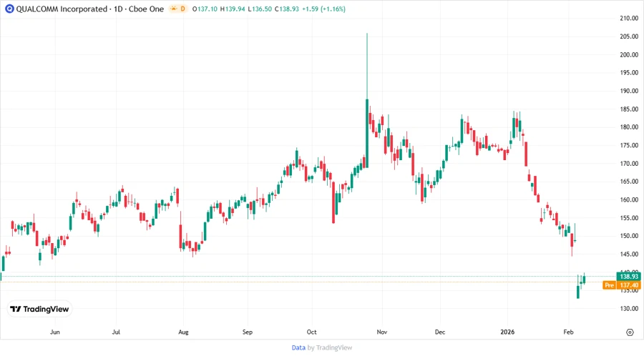The height and width of the screenshot is (356, 644).
Task: Click the Jun label on time axis
Action: [x=54, y=332]
